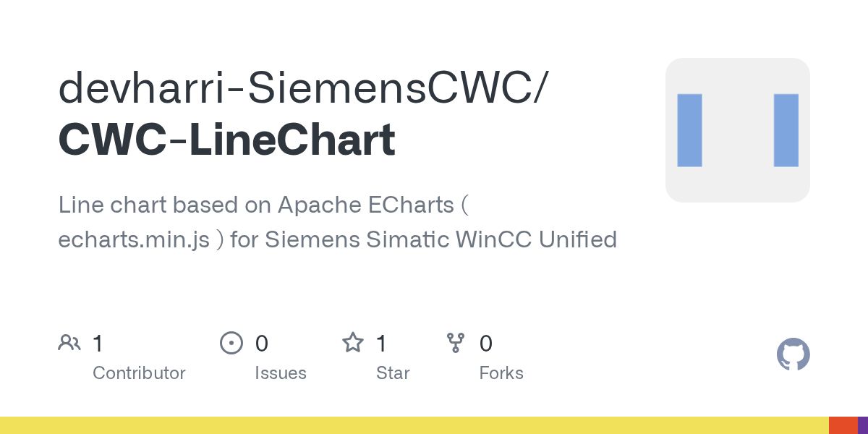The height and width of the screenshot is (434, 868).
Task: Click the Forks label text
Action: (501, 373)
